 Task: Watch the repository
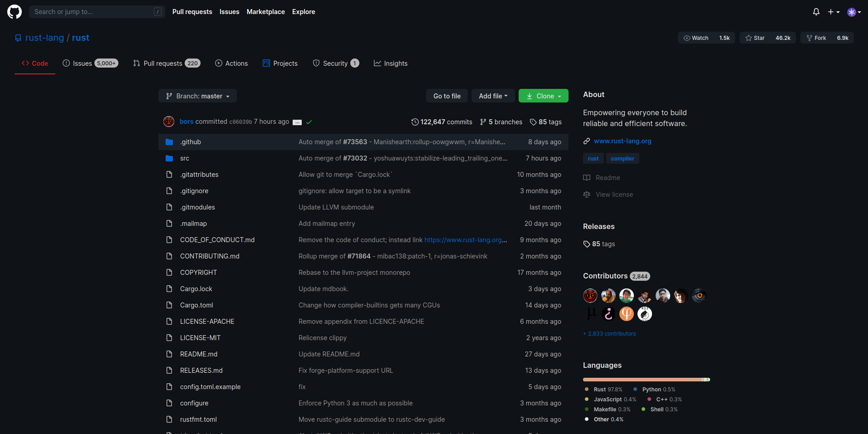point(696,38)
